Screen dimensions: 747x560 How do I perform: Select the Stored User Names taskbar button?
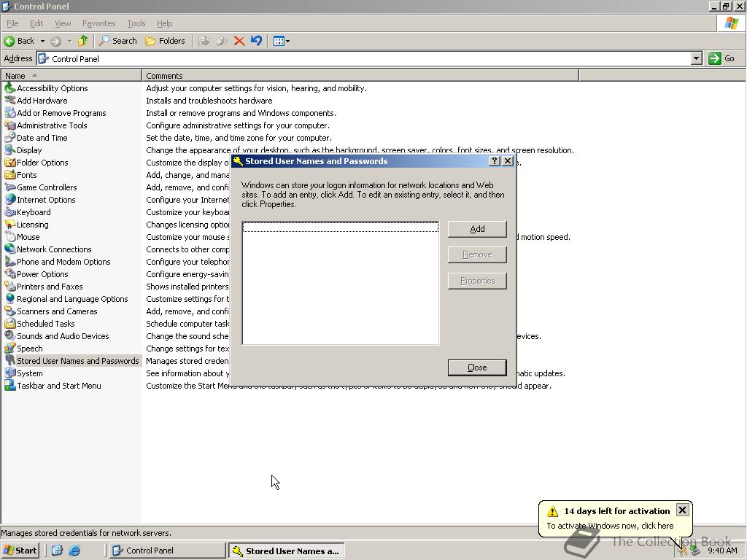tap(286, 551)
